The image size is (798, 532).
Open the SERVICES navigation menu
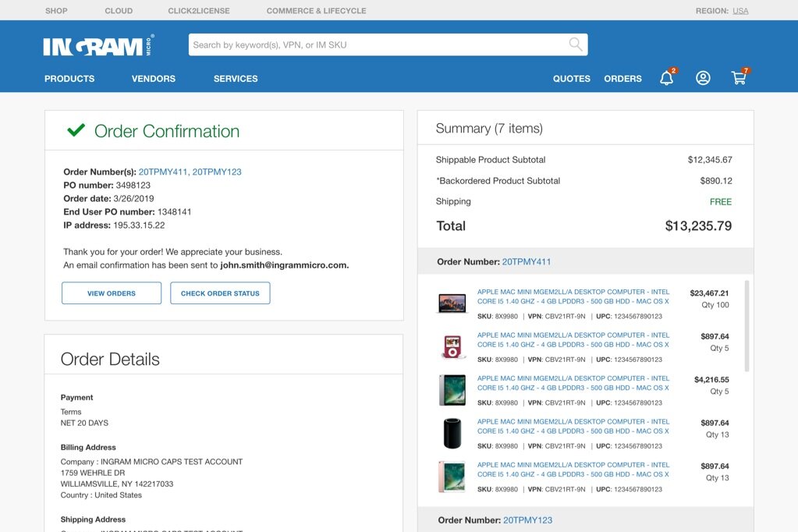click(x=236, y=79)
